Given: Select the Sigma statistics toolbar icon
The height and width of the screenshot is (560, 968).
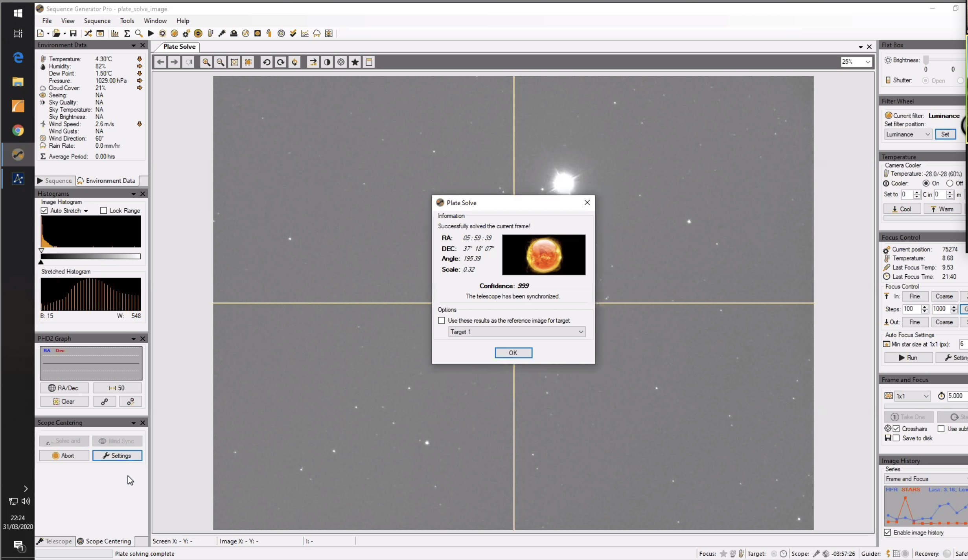Looking at the screenshot, I should click(x=127, y=33).
